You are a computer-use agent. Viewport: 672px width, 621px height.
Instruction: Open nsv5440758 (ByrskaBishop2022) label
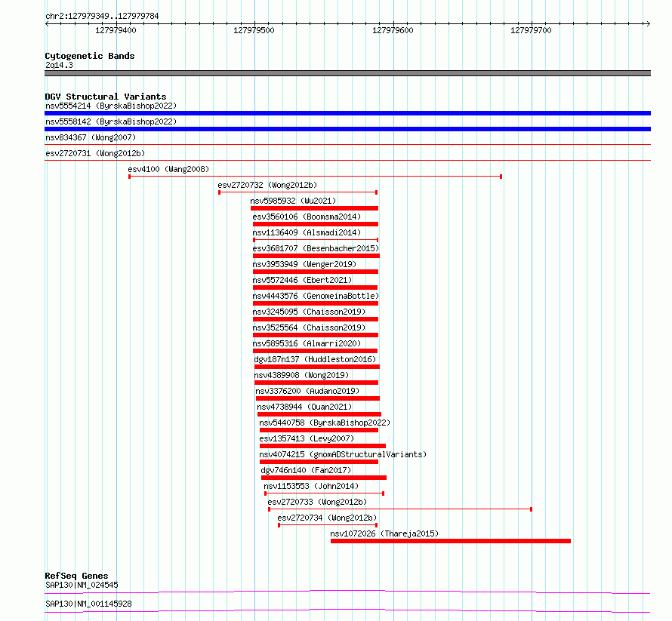pyautogui.click(x=325, y=423)
